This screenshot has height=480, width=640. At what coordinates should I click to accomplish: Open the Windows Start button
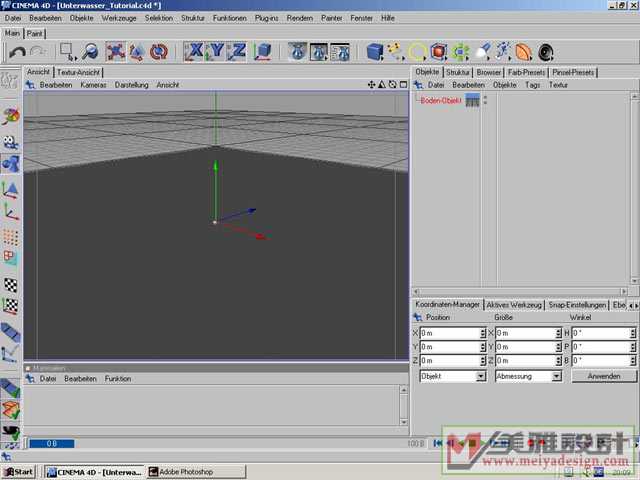pos(18,472)
